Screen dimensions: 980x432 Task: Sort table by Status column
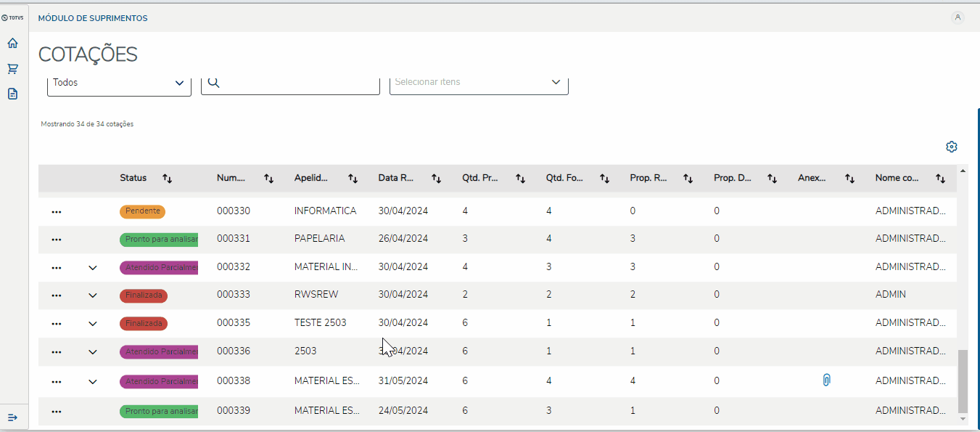tap(167, 178)
